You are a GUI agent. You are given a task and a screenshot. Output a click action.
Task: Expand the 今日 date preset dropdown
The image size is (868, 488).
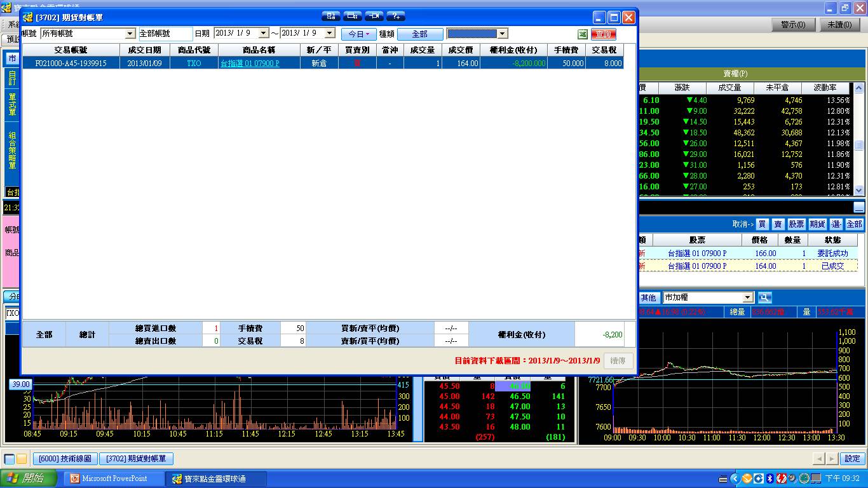359,34
